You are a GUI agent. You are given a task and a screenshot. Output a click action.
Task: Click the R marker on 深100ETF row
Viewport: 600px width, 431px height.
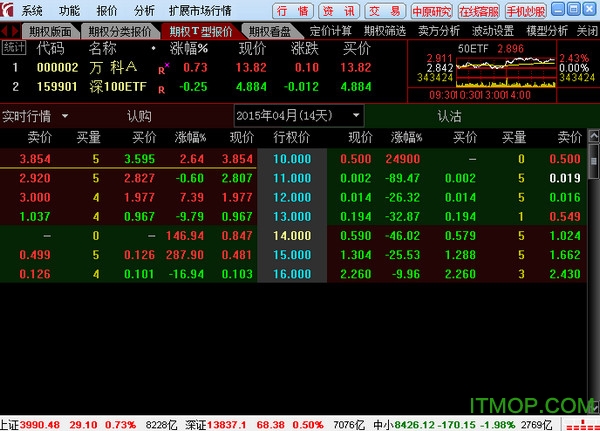162,88
